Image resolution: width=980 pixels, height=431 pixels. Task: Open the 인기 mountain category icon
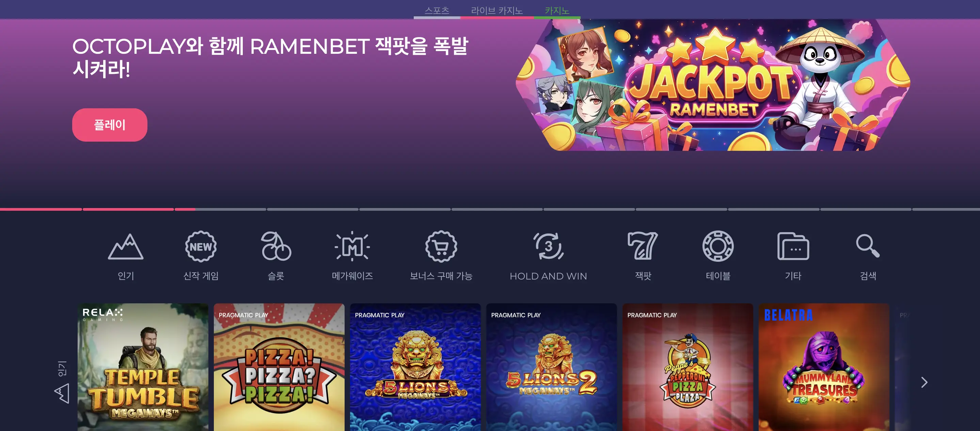pos(126,246)
